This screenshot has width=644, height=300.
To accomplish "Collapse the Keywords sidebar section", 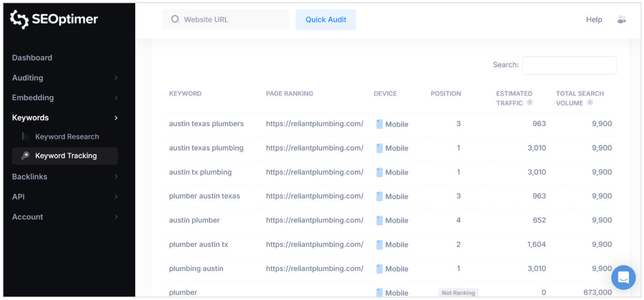I will (x=116, y=118).
